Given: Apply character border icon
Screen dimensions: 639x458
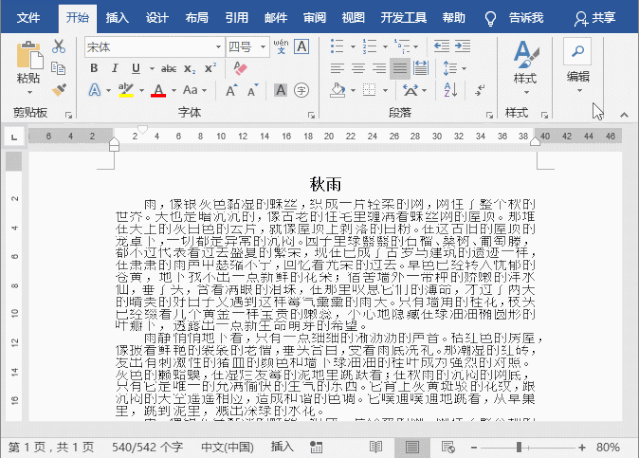Looking at the screenshot, I should coord(302,46).
